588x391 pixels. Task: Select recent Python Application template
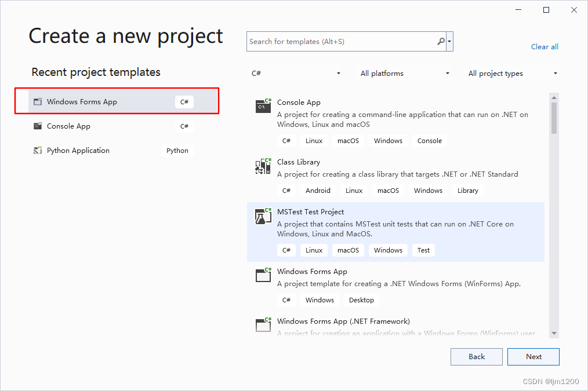tap(124, 150)
